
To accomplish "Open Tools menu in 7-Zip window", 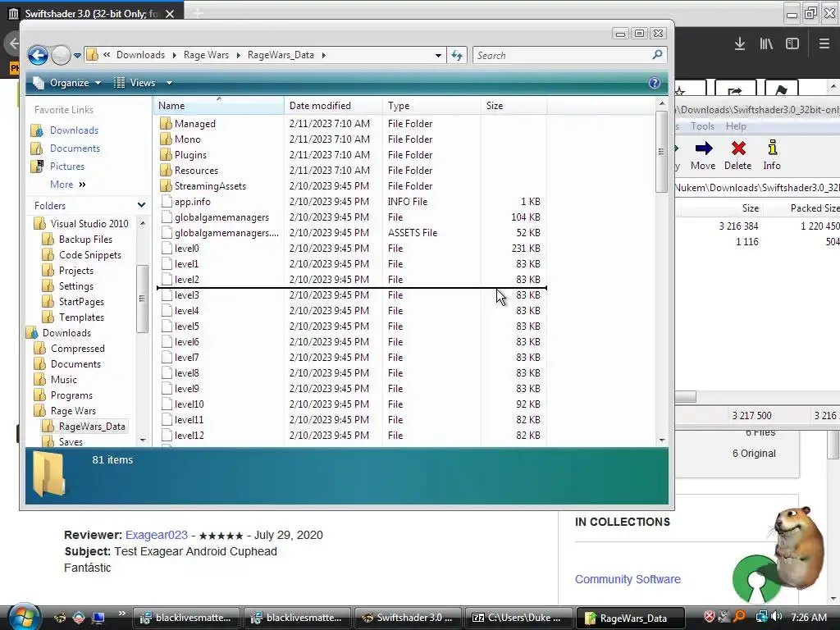I will 702,126.
